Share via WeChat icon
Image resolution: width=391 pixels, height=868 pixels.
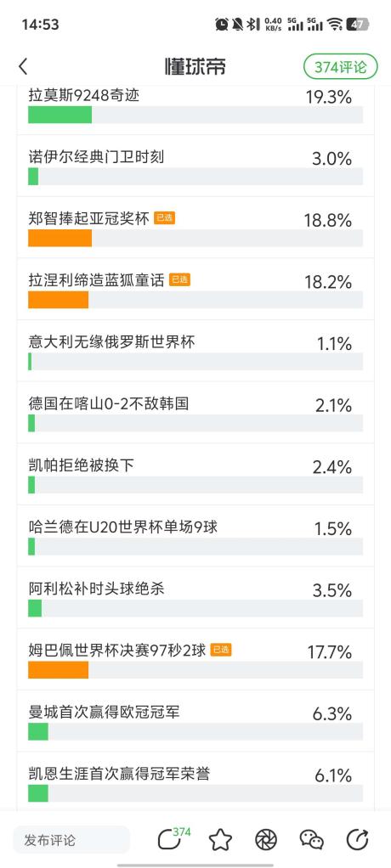[x=312, y=840]
